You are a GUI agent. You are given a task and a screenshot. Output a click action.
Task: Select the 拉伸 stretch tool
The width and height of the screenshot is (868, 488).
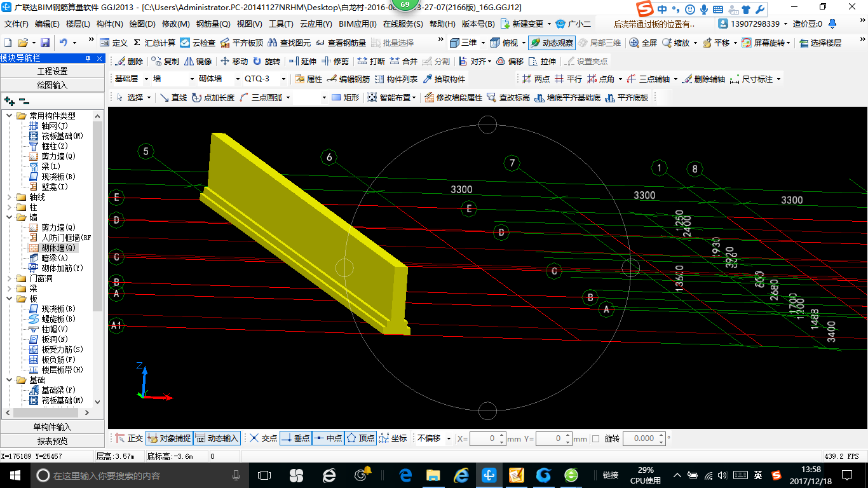(542, 61)
